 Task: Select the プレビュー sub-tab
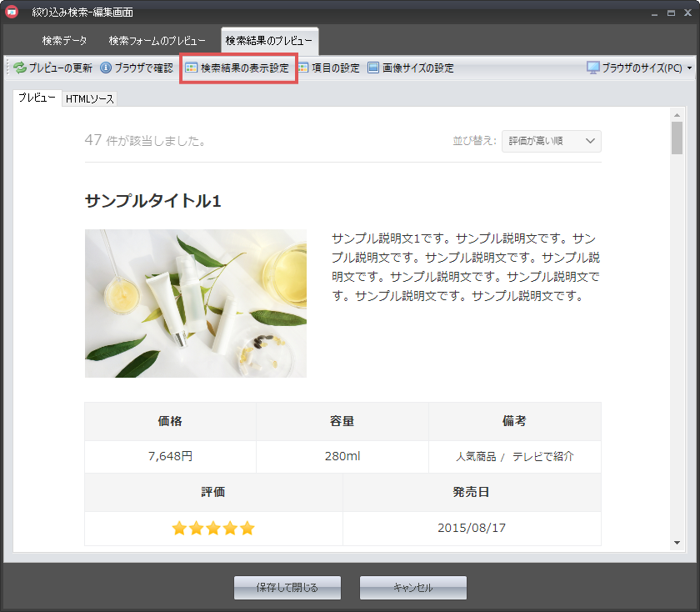point(37,98)
